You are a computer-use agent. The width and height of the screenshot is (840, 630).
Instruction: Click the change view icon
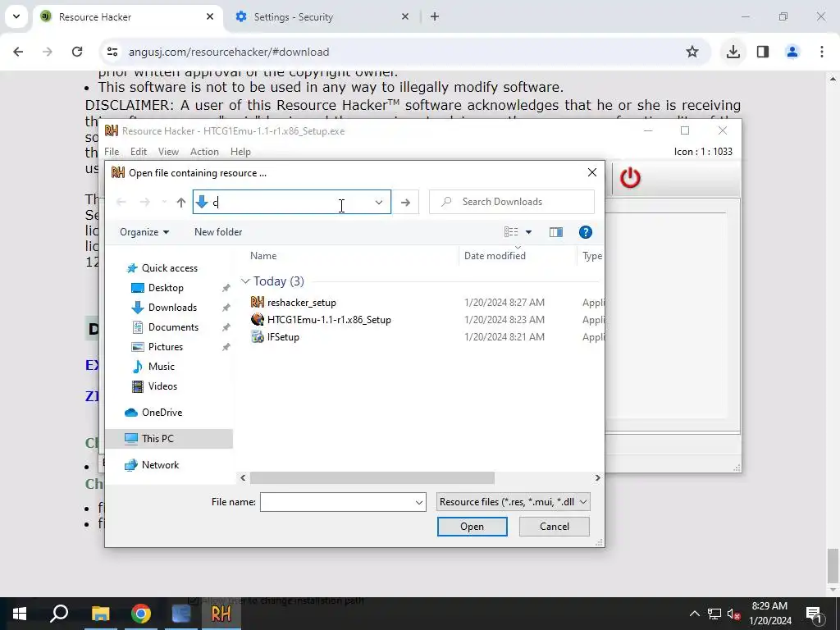tap(511, 232)
